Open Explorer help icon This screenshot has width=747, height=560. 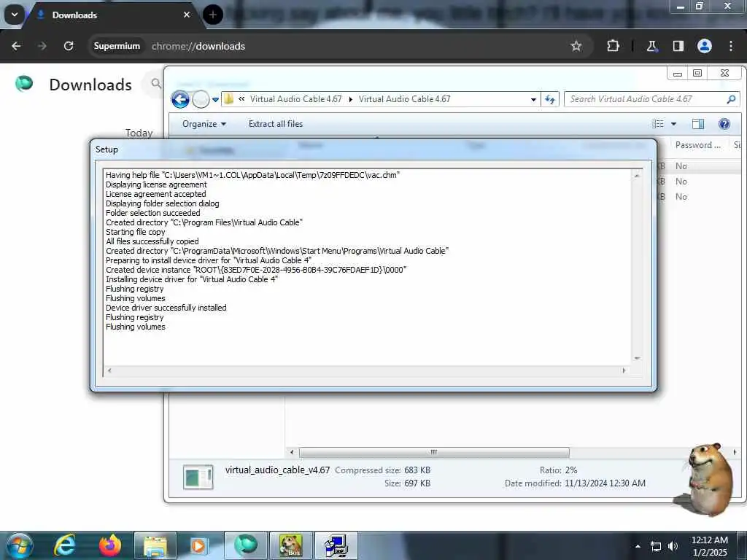(x=724, y=124)
